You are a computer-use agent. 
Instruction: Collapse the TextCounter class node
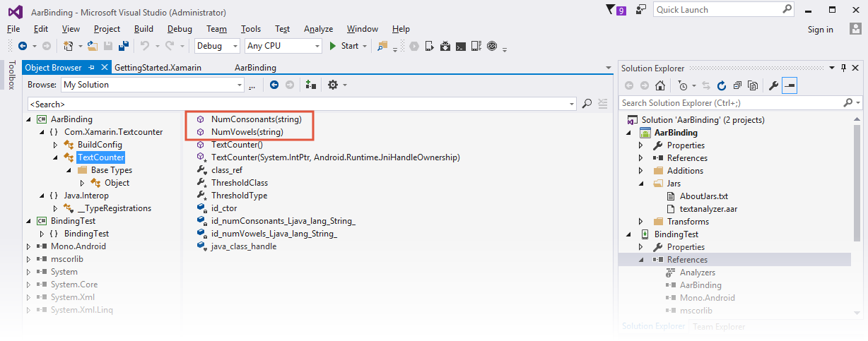point(56,157)
